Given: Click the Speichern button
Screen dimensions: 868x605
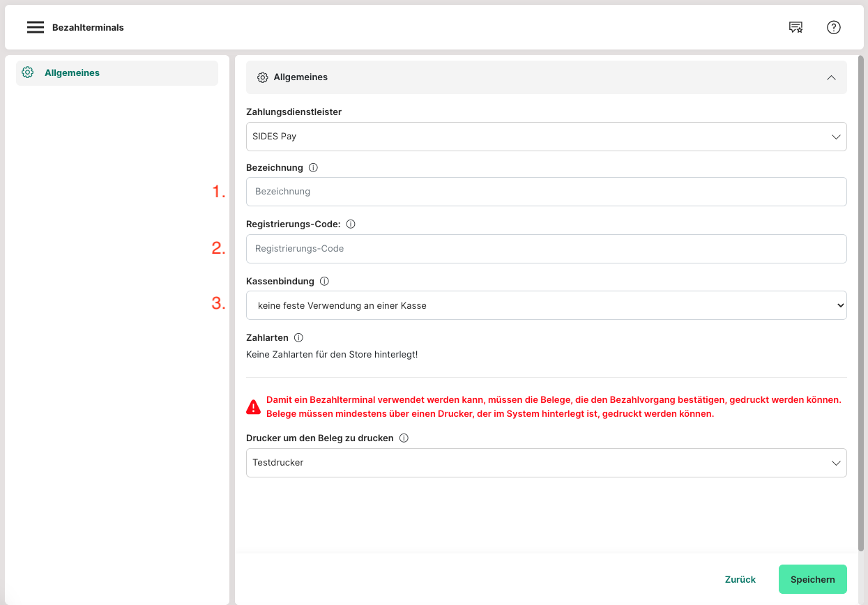Looking at the screenshot, I should (812, 579).
